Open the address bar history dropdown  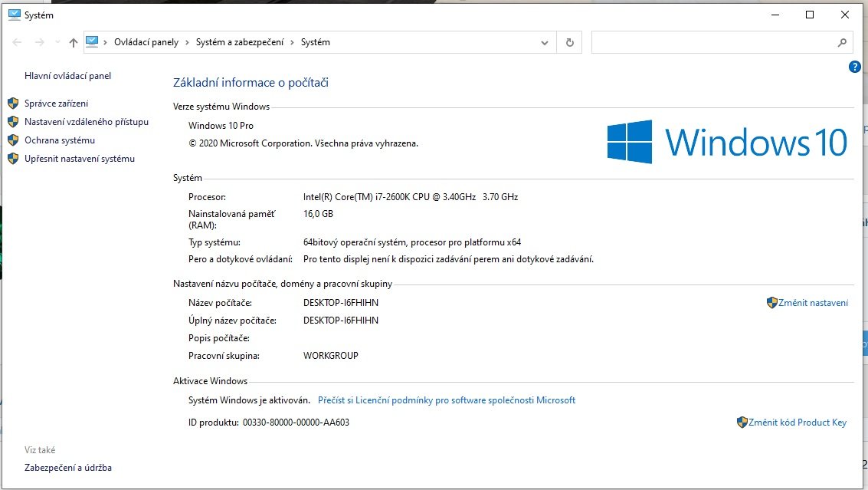(545, 43)
